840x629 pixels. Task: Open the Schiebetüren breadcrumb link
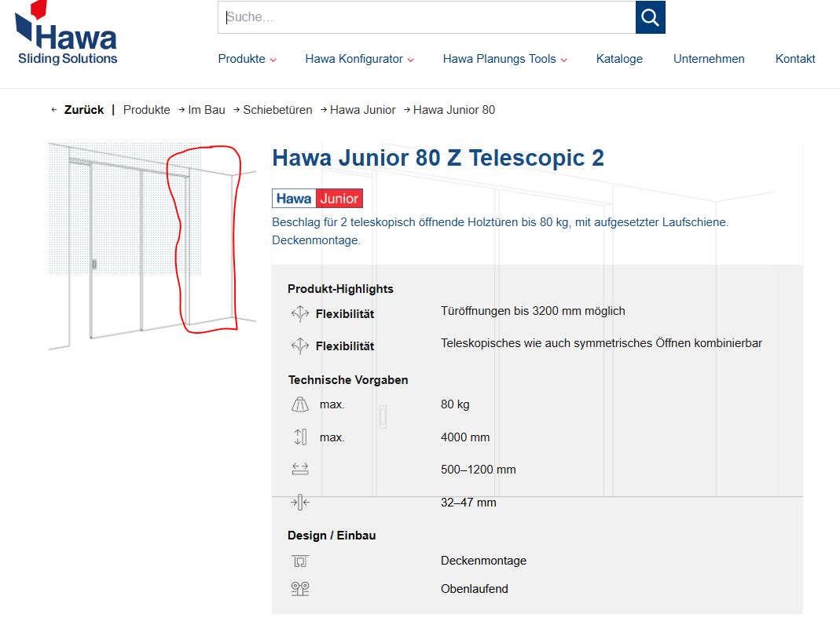(x=277, y=110)
